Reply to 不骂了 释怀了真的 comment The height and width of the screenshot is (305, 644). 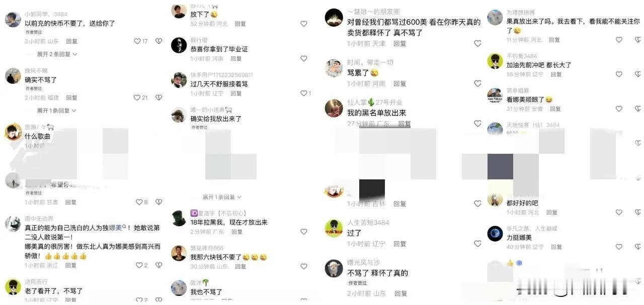coord(400,293)
